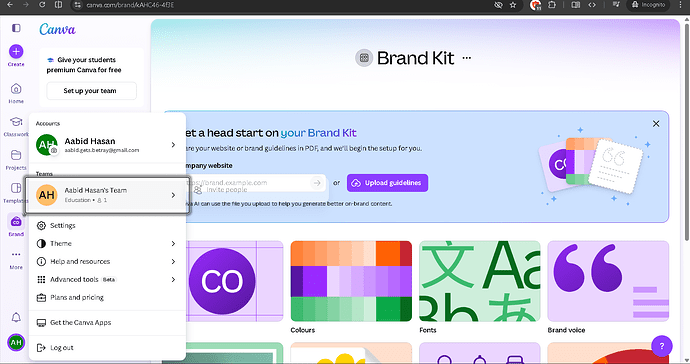Screen dimensions: 690x364
Task: Click the Incognito indicator button
Action: click(648, 5)
